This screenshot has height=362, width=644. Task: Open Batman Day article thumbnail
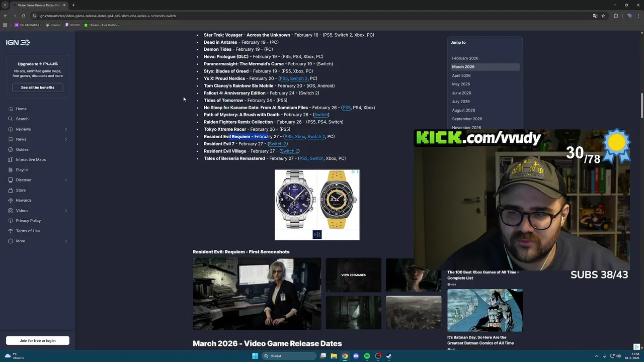[x=485, y=310]
